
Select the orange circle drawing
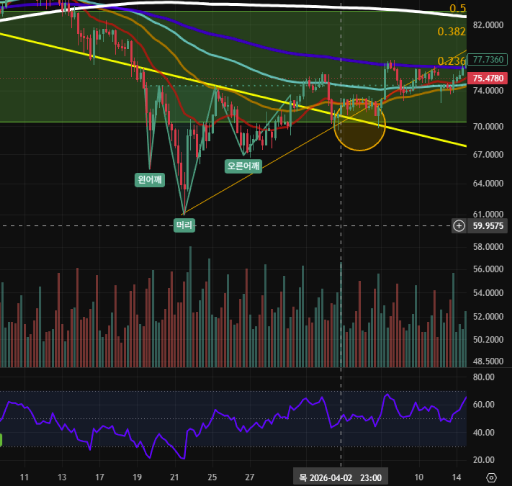click(360, 124)
